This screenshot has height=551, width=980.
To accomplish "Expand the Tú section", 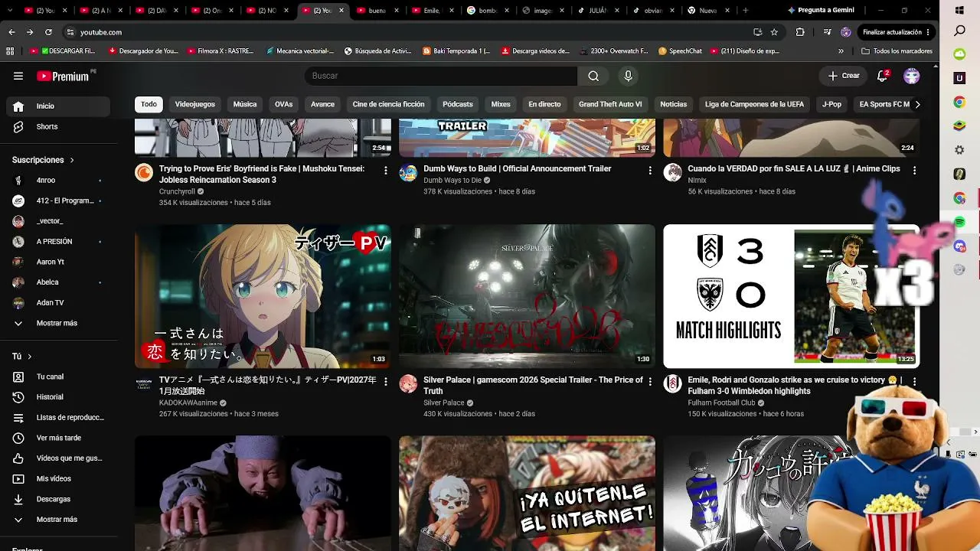I will 22,357.
